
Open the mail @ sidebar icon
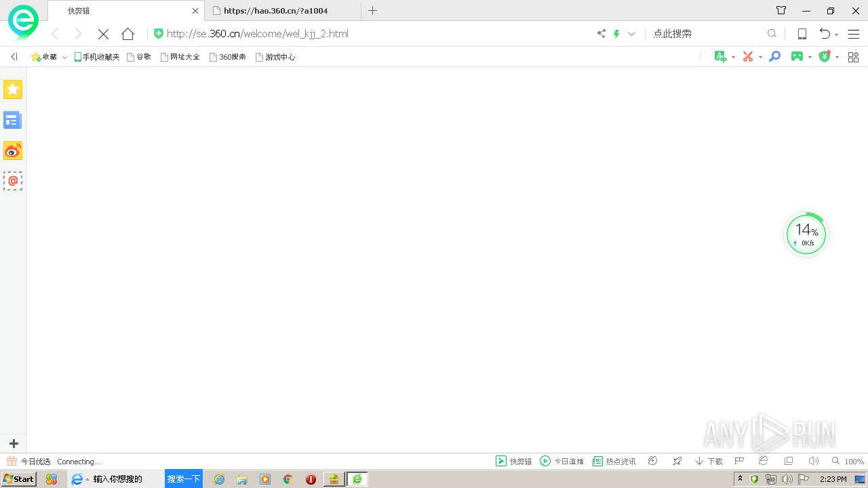13,181
